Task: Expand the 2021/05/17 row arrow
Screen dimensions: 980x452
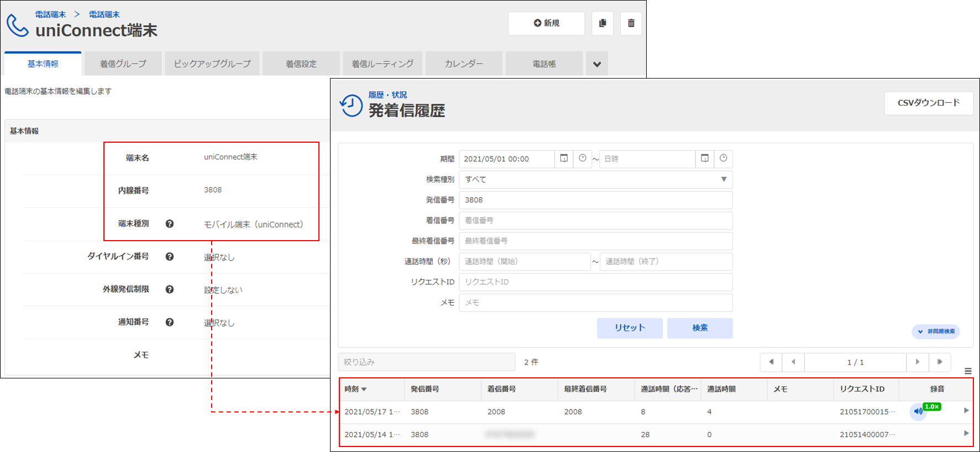Action: click(x=966, y=411)
